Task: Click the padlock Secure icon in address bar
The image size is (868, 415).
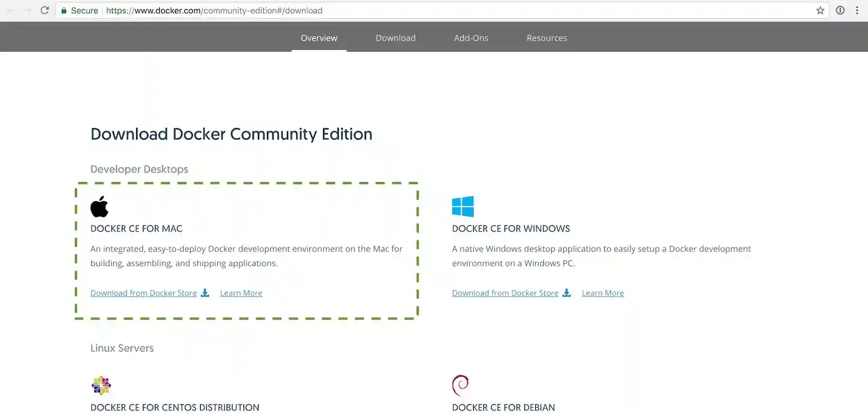Action: coord(64,10)
